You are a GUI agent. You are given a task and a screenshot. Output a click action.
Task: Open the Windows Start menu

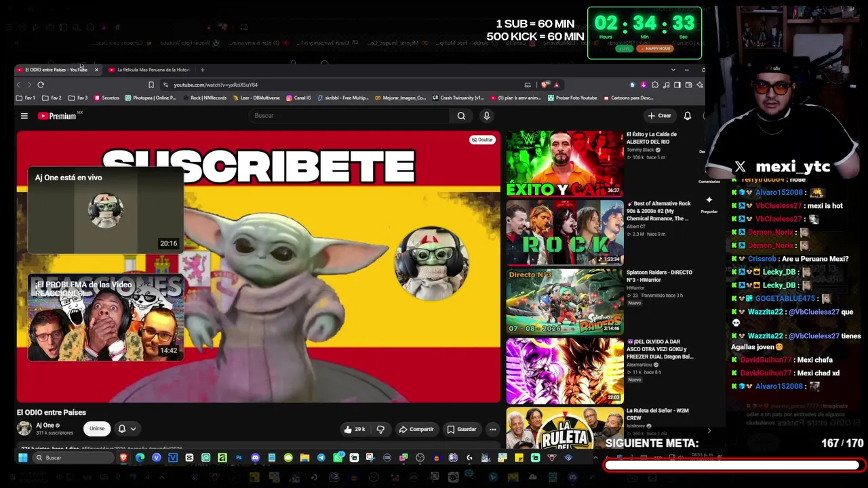pyautogui.click(x=22, y=457)
